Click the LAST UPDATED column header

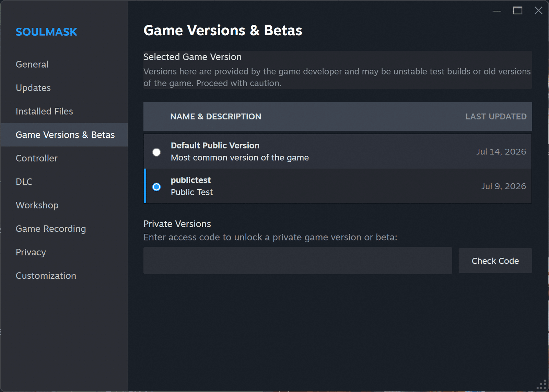coord(496,117)
